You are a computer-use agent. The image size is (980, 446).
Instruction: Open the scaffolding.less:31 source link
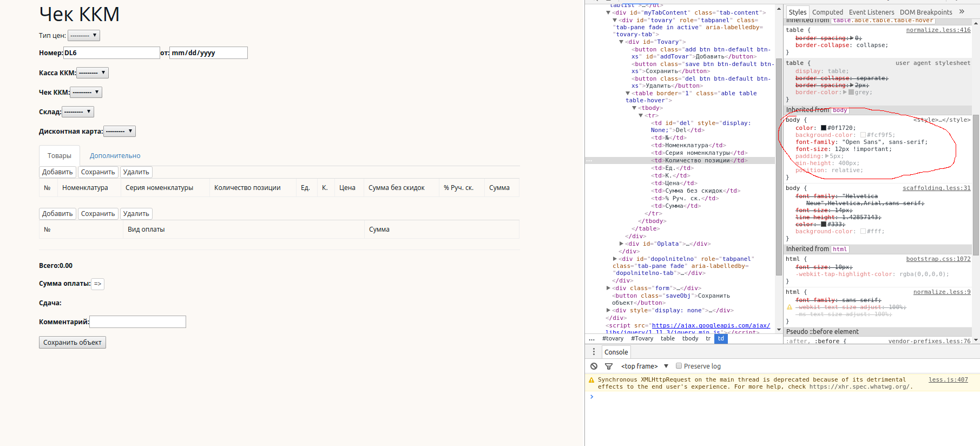point(937,188)
